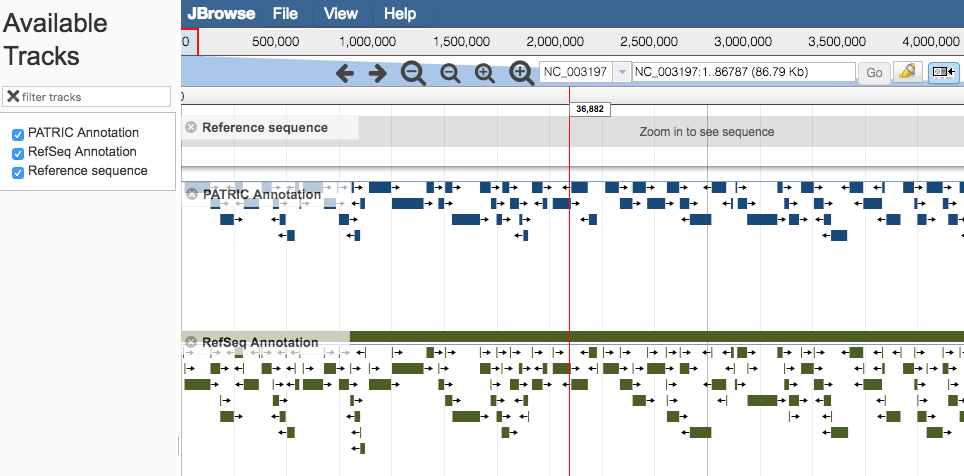The height and width of the screenshot is (476, 964).
Task: Click the JBrowse logo text
Action: (x=221, y=14)
